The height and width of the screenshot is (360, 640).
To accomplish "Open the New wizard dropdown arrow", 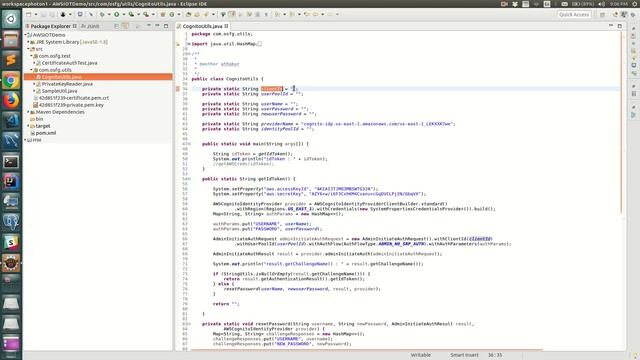I will coord(36,14).
